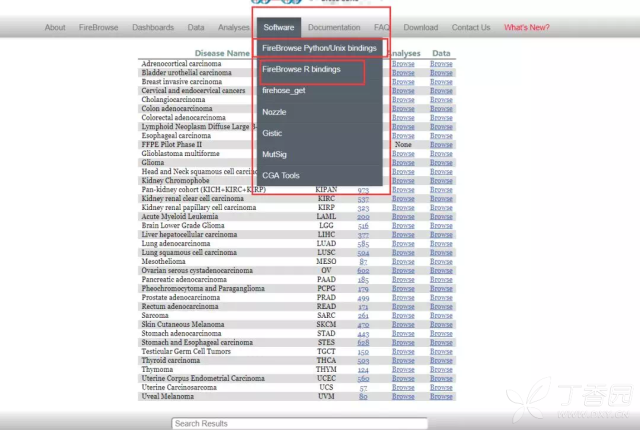This screenshot has height=430, width=640.
Task: Open CGA Tools menu entry
Action: [281, 176]
